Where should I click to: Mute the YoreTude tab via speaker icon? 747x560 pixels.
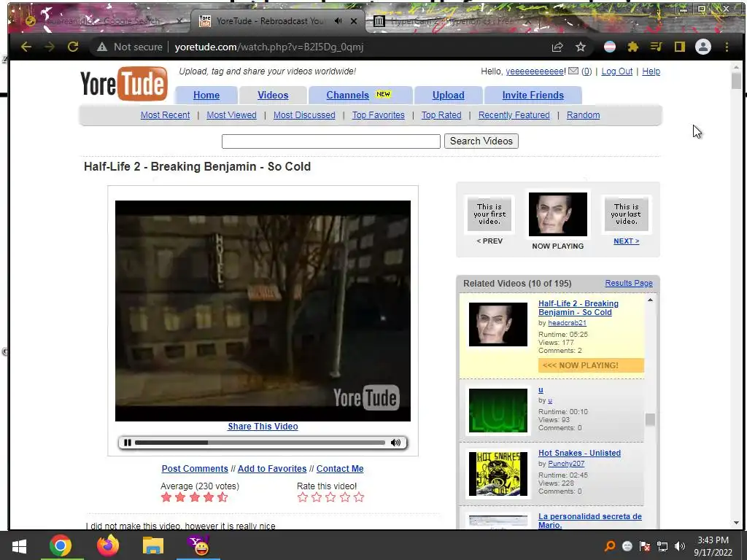[338, 21]
